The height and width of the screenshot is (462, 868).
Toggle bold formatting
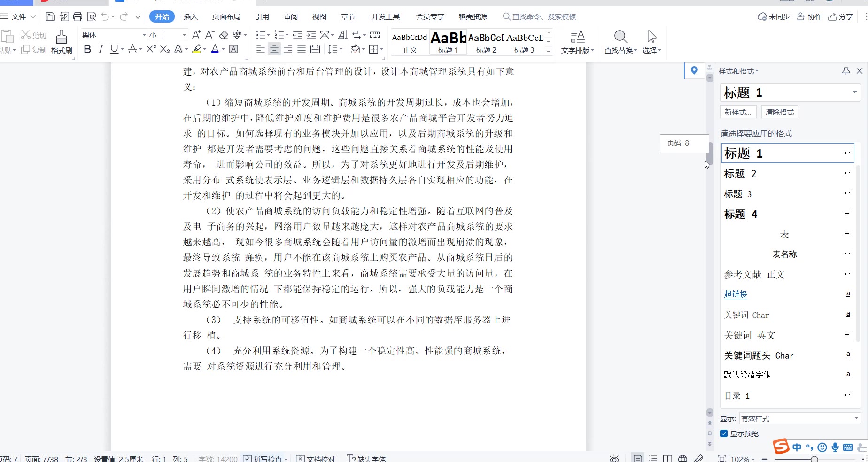87,49
